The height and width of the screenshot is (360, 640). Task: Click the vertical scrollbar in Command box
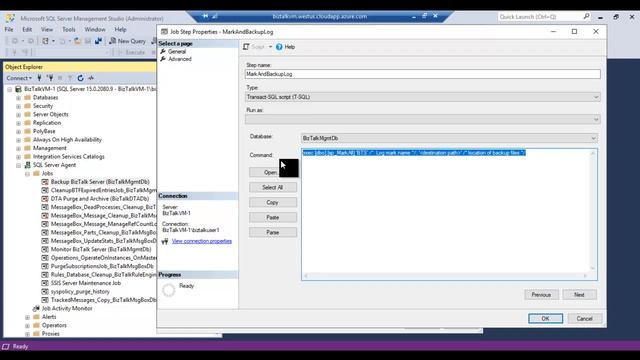[593, 211]
